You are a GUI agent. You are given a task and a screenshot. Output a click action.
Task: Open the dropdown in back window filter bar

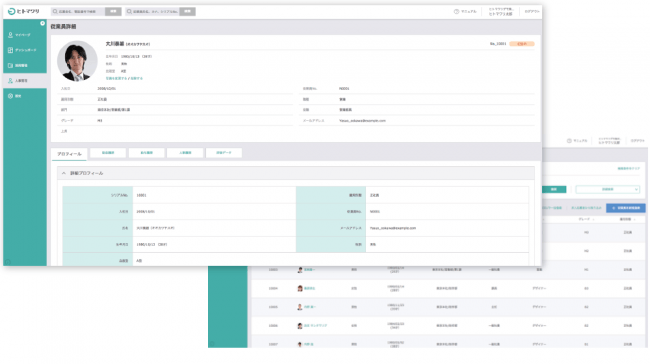click(608, 189)
